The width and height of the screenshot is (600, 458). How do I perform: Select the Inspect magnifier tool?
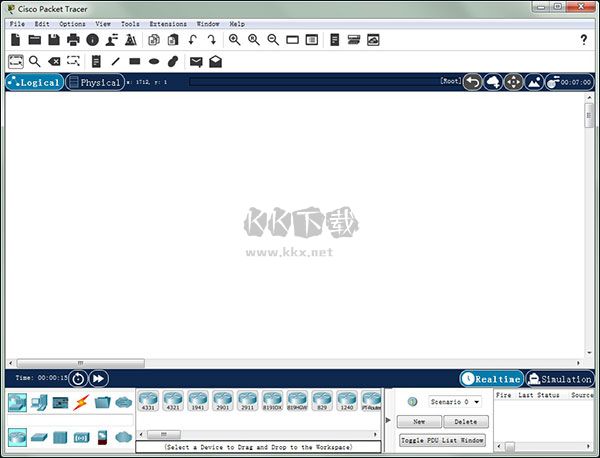[x=35, y=61]
